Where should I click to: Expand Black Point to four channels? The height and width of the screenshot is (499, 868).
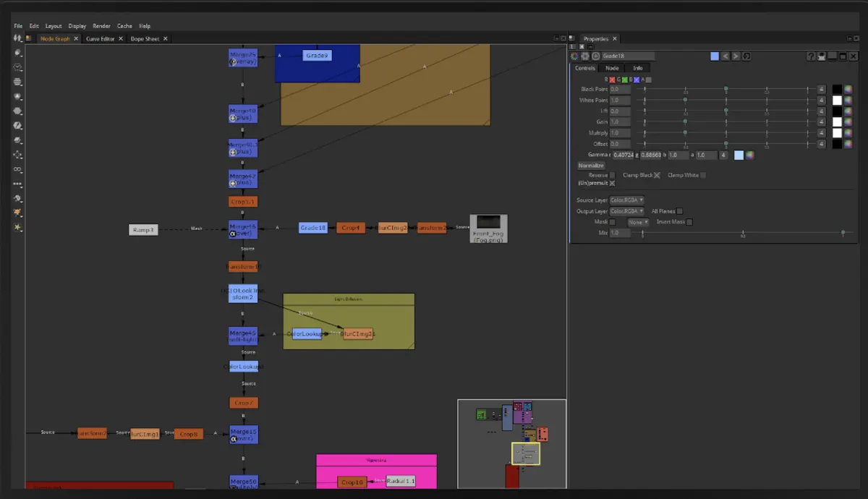[x=821, y=90]
